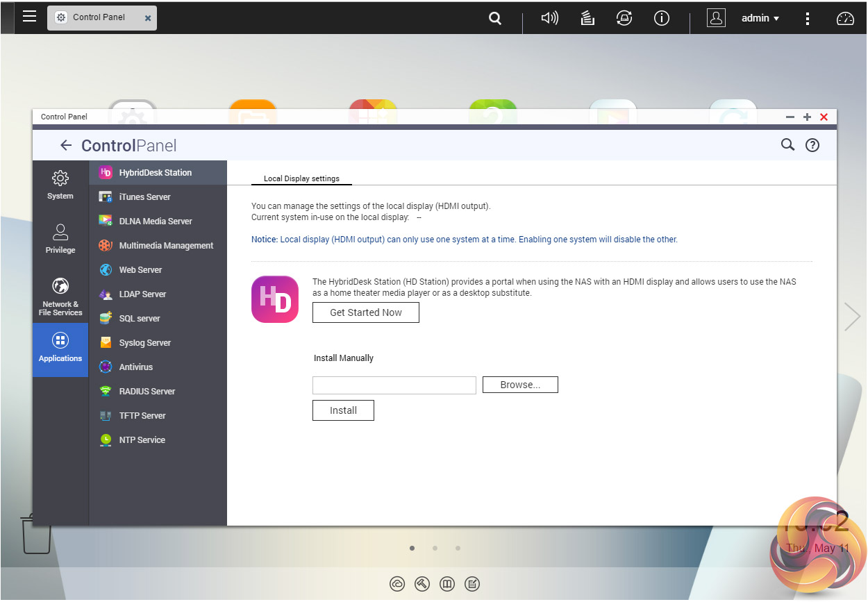
Task: Open event notifications info icon
Action: pyautogui.click(x=662, y=19)
